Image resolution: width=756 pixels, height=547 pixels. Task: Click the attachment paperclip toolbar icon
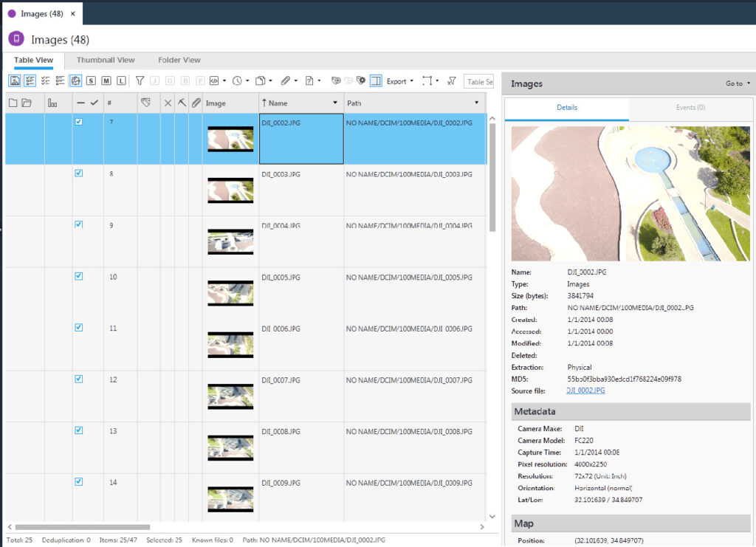coord(286,81)
